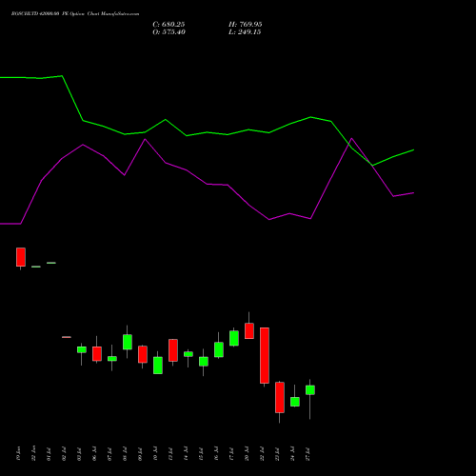
Task: Click the 20 Jul date axis label
Action: (247, 454)
